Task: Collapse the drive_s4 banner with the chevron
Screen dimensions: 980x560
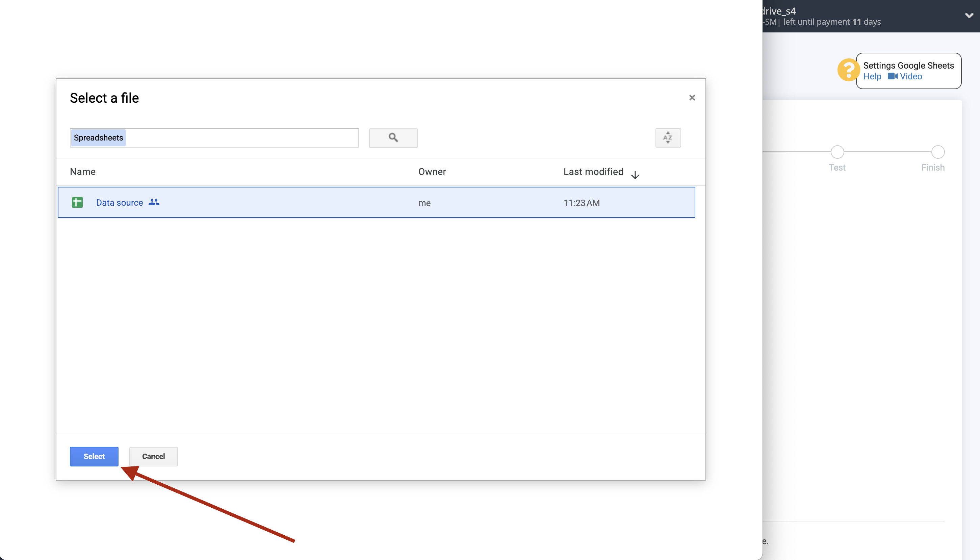Action: [969, 16]
